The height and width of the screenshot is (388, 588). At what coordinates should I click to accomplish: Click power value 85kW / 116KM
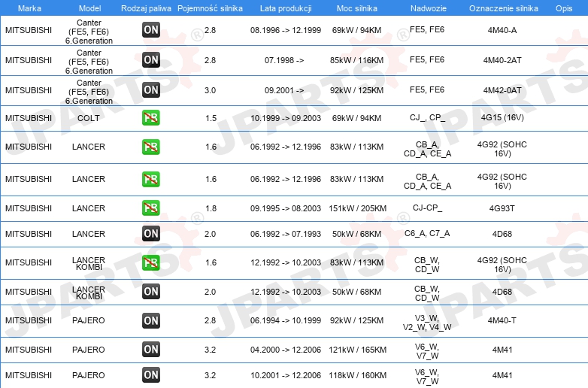coord(356,60)
